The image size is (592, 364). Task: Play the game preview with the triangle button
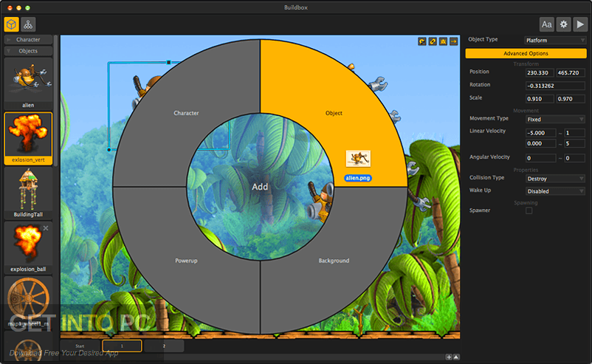(580, 24)
